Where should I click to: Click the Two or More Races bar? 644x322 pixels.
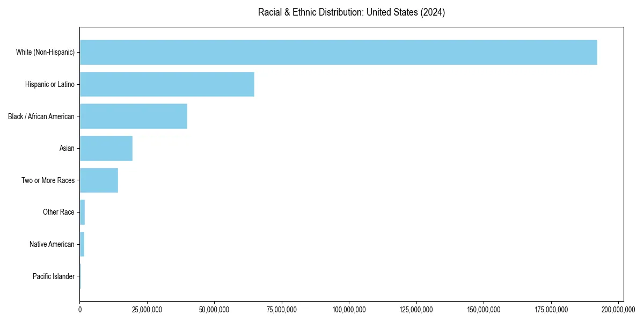99,180
